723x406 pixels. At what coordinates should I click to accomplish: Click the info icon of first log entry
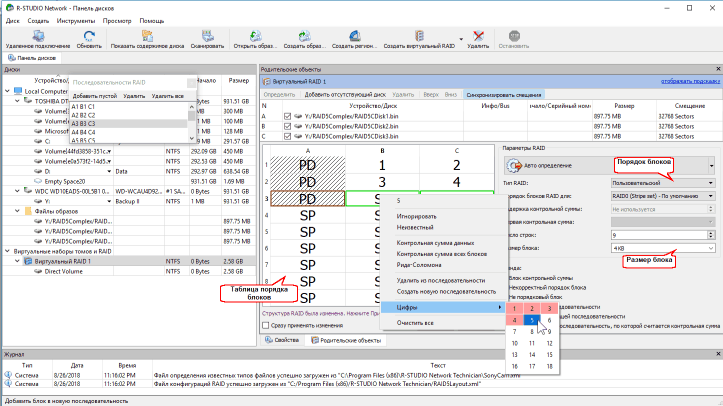pyautogui.click(x=8, y=375)
